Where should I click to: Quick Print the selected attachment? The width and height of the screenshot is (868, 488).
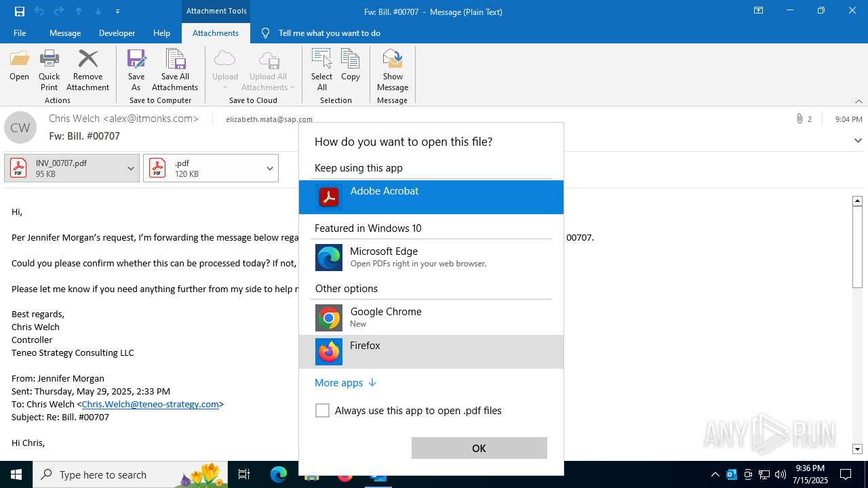pyautogui.click(x=49, y=70)
